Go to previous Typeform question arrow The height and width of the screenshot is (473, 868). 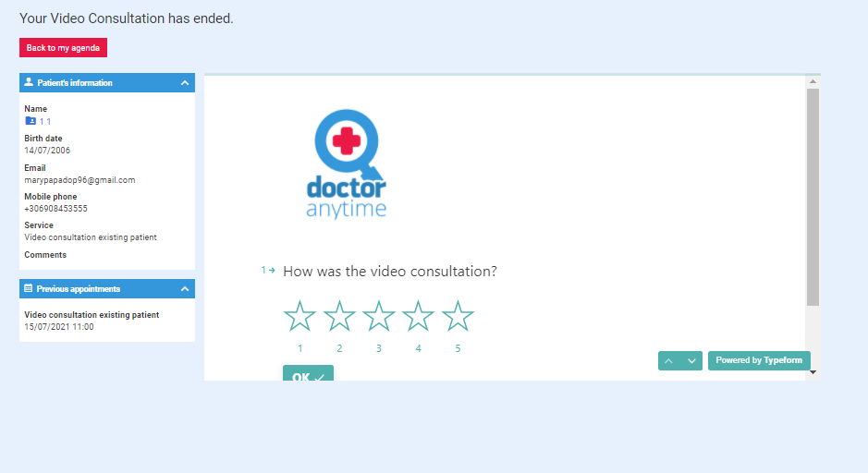(668, 360)
